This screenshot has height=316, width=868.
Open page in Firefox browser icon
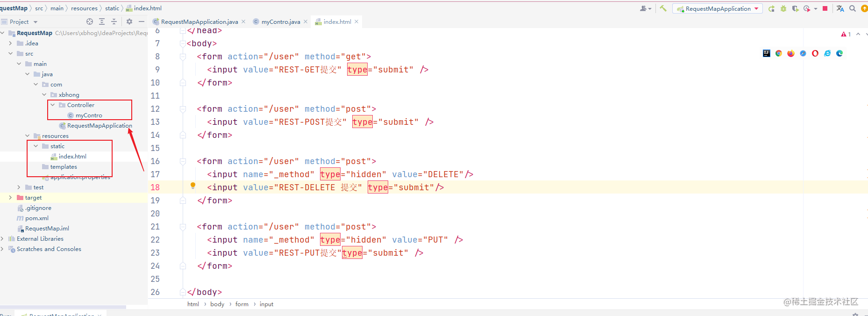pos(791,53)
